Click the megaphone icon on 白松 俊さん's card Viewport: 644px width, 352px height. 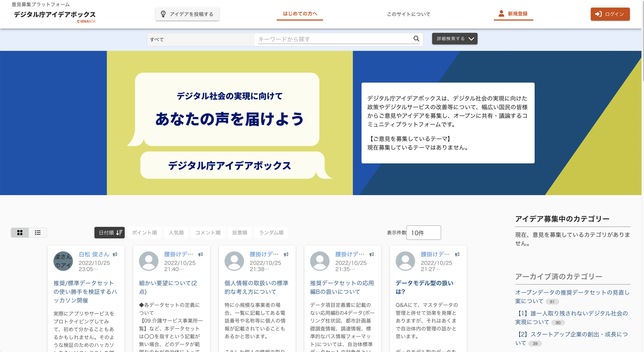115,254
